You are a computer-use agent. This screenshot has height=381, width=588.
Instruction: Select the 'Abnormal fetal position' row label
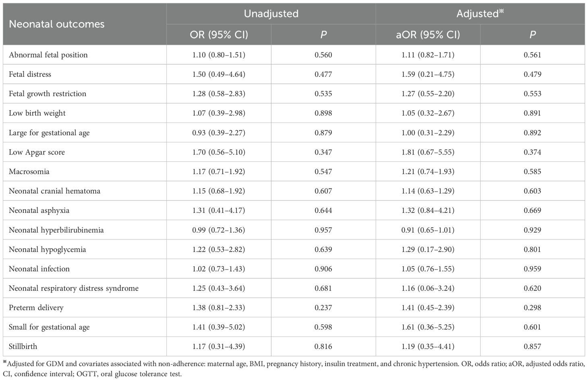point(48,55)
